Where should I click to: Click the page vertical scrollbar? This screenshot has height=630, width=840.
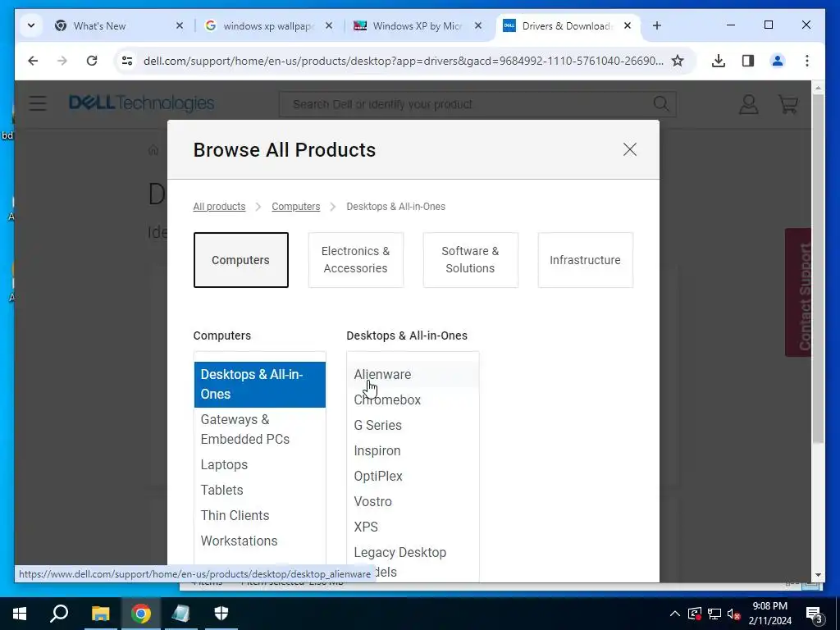click(x=818, y=268)
